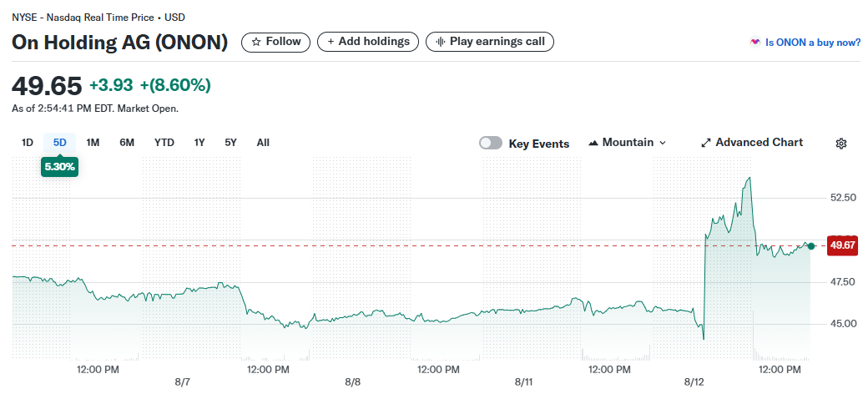Select All time range
The image size is (868, 394).
click(x=263, y=143)
